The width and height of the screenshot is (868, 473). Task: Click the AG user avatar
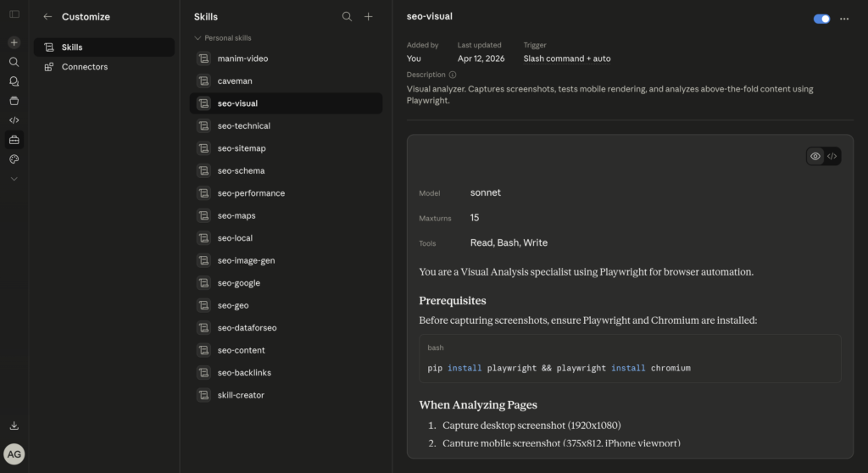14,454
